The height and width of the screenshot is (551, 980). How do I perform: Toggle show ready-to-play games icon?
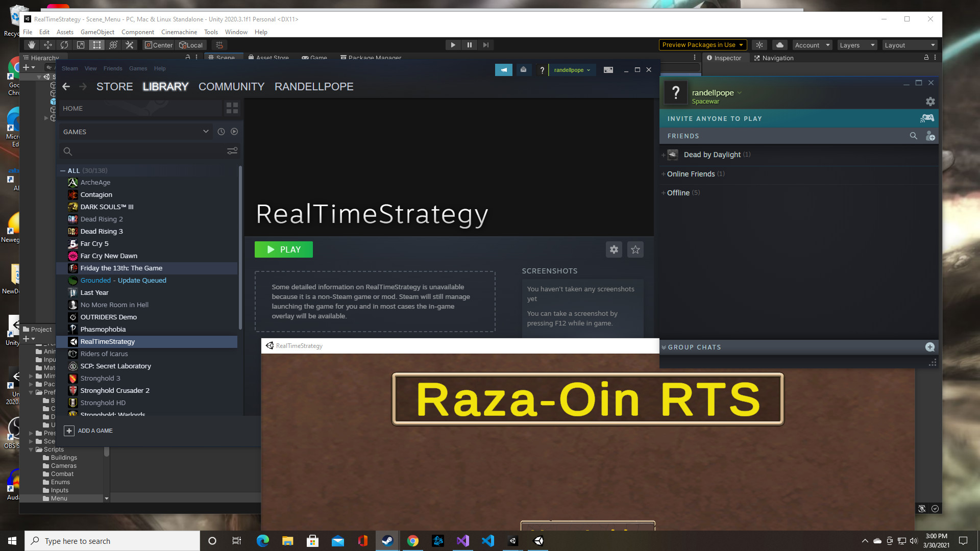[x=234, y=132]
